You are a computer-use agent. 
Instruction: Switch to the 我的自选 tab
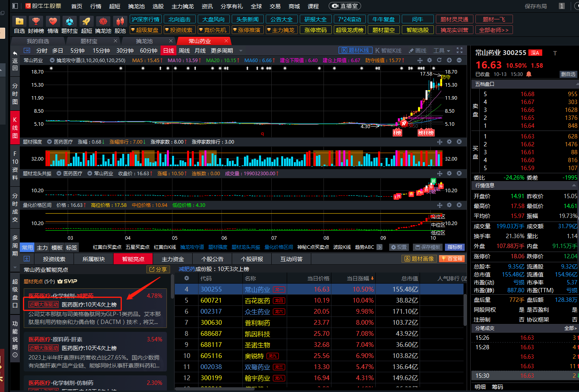38,41
